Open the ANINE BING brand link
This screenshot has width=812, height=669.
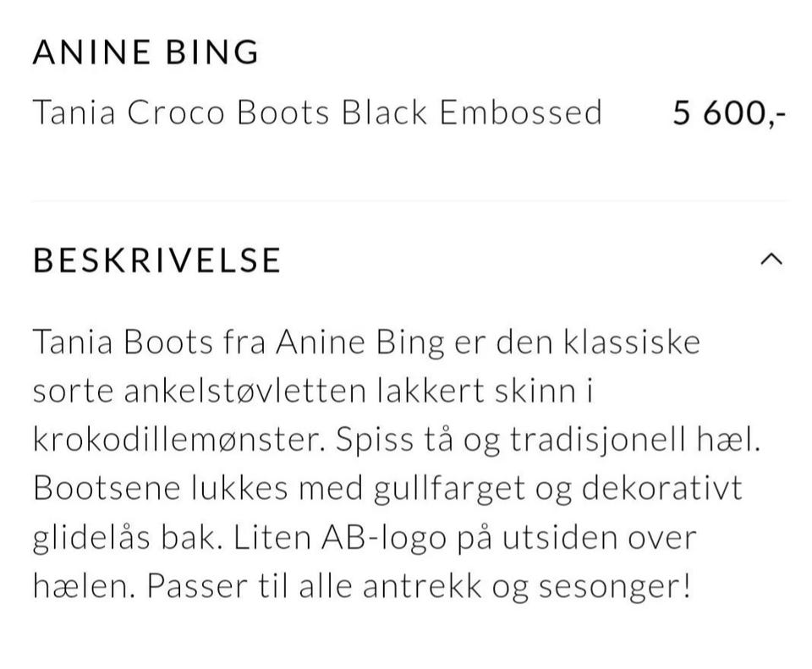click(145, 52)
